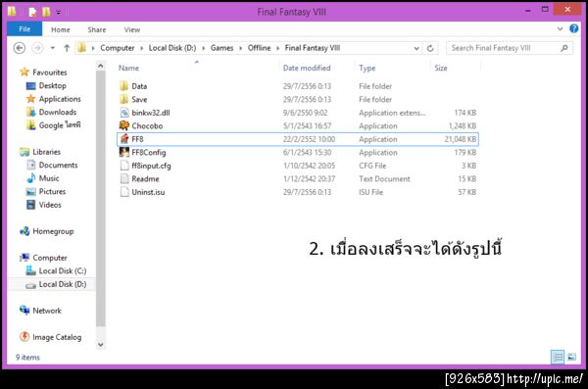This screenshot has width=588, height=389.
Task: Open Local Disk (D:) in sidebar
Action: click(x=63, y=284)
